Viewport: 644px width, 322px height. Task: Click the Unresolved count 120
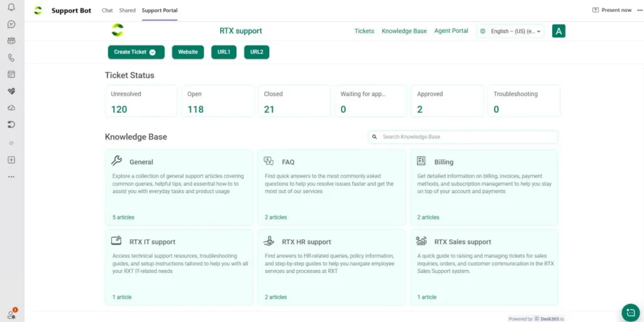(x=119, y=109)
